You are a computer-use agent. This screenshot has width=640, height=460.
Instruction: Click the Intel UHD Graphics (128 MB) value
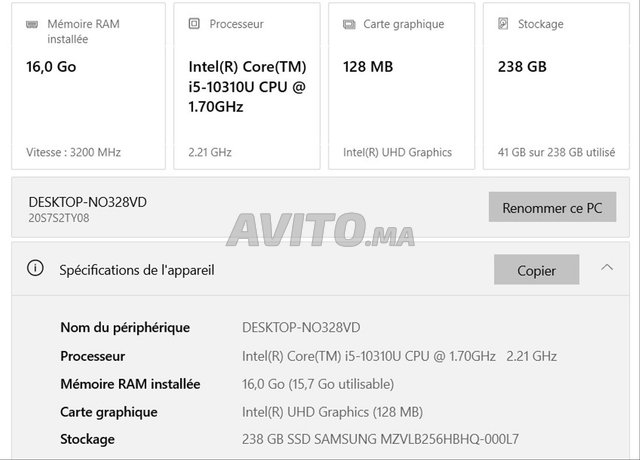coord(333,411)
